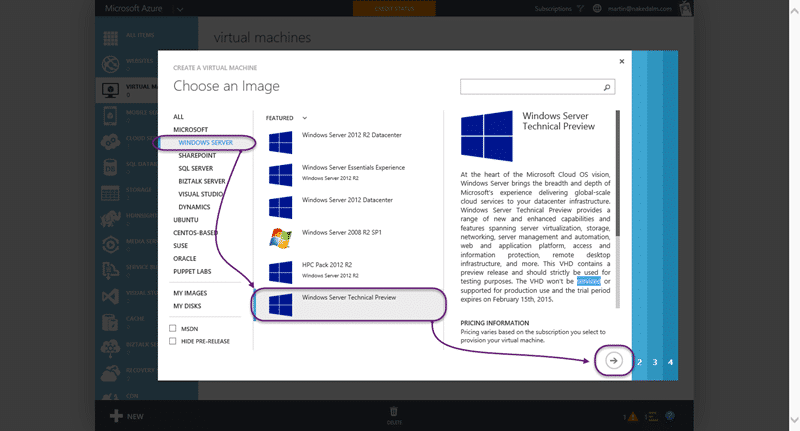Screen dimensions: 800x431
Task: Open SQL Databases DB icon in sidebar
Action: coord(110,167)
